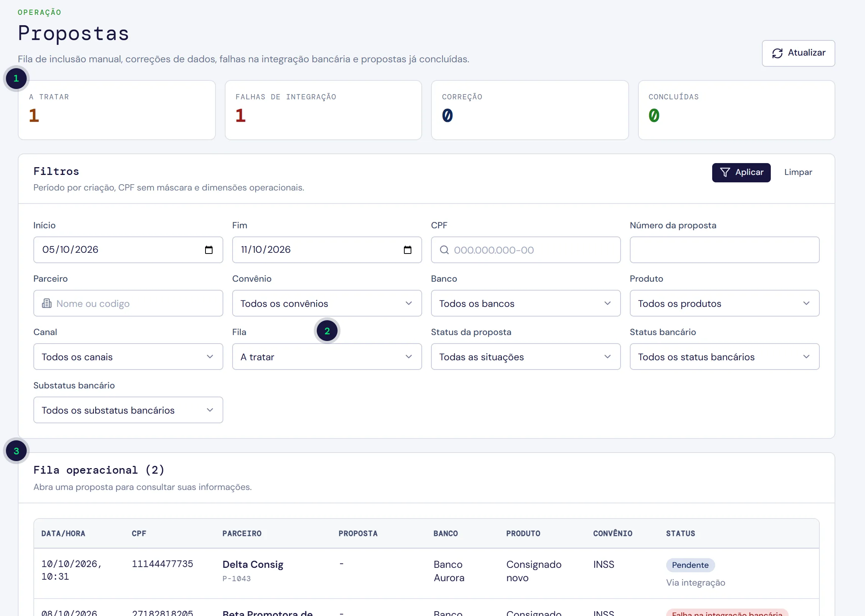Open the Fila dropdown showing A tratar
The height and width of the screenshot is (616, 865).
327,357
